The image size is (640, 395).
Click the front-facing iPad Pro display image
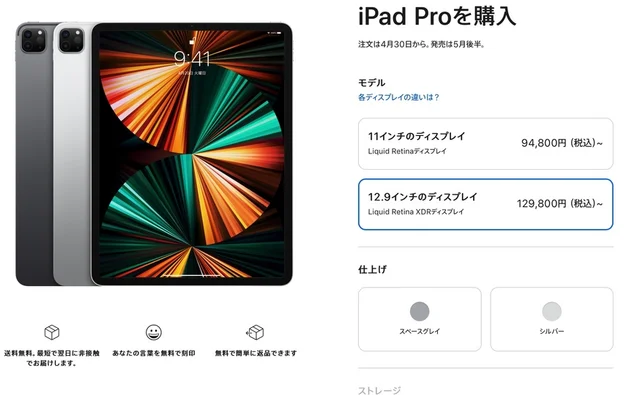(x=192, y=154)
